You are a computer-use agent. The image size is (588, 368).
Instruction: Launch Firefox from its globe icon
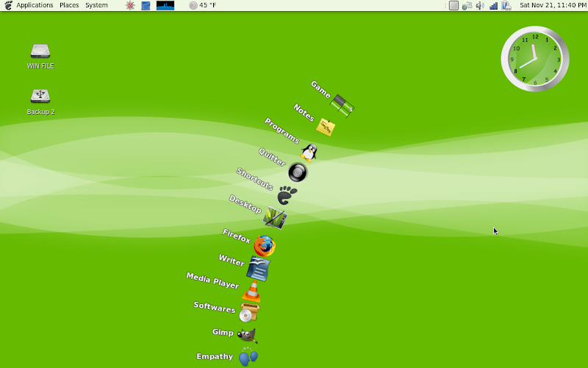265,246
